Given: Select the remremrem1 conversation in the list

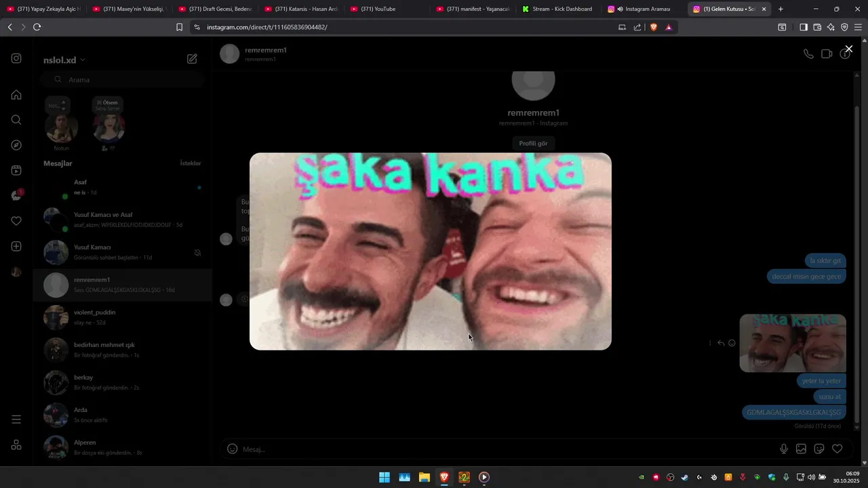Looking at the screenshot, I should pyautogui.click(x=122, y=285).
